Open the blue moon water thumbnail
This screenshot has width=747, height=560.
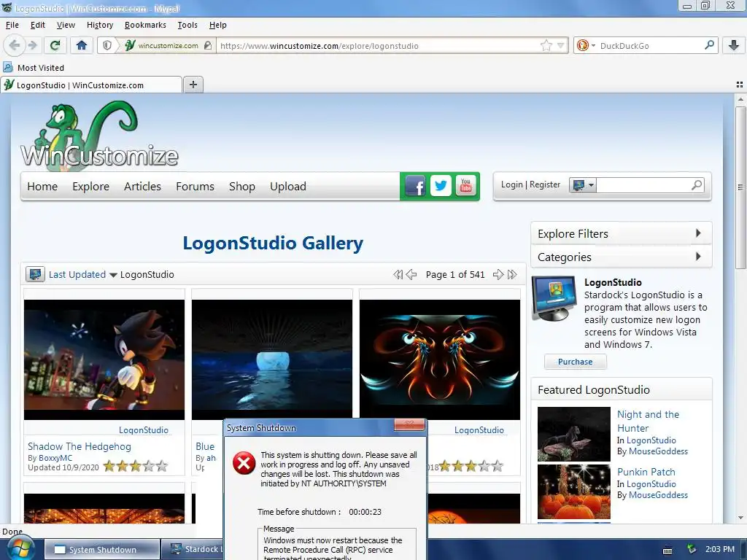tap(272, 359)
